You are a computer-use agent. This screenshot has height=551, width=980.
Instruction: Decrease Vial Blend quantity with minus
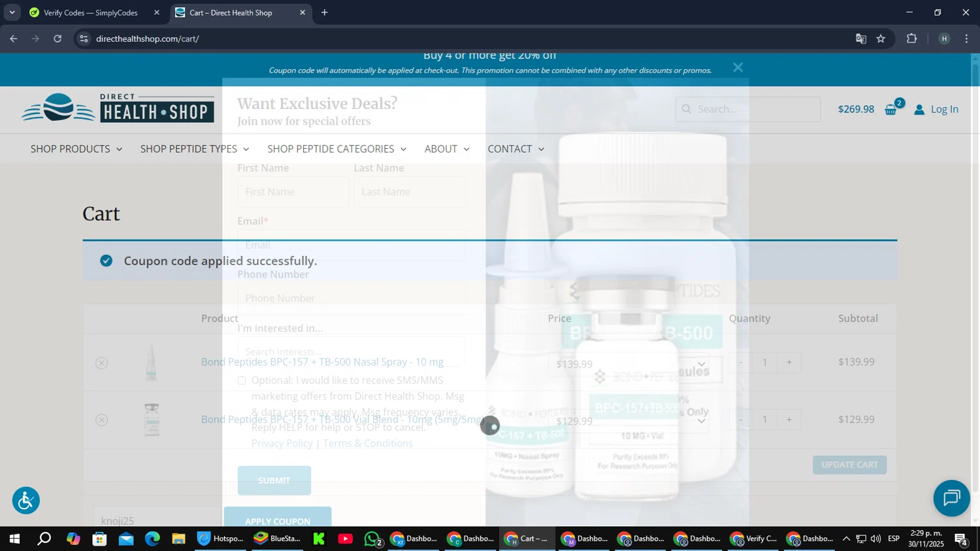coord(740,420)
